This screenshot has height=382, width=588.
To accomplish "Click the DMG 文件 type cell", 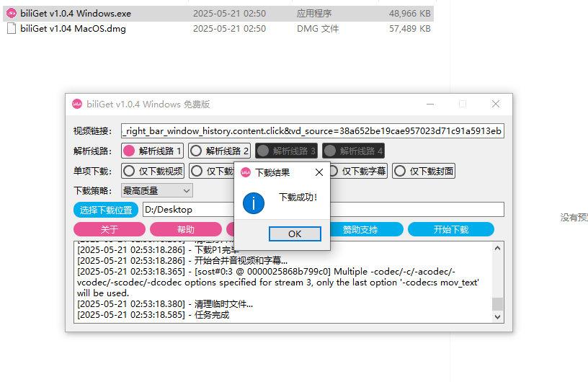I will [x=318, y=29].
